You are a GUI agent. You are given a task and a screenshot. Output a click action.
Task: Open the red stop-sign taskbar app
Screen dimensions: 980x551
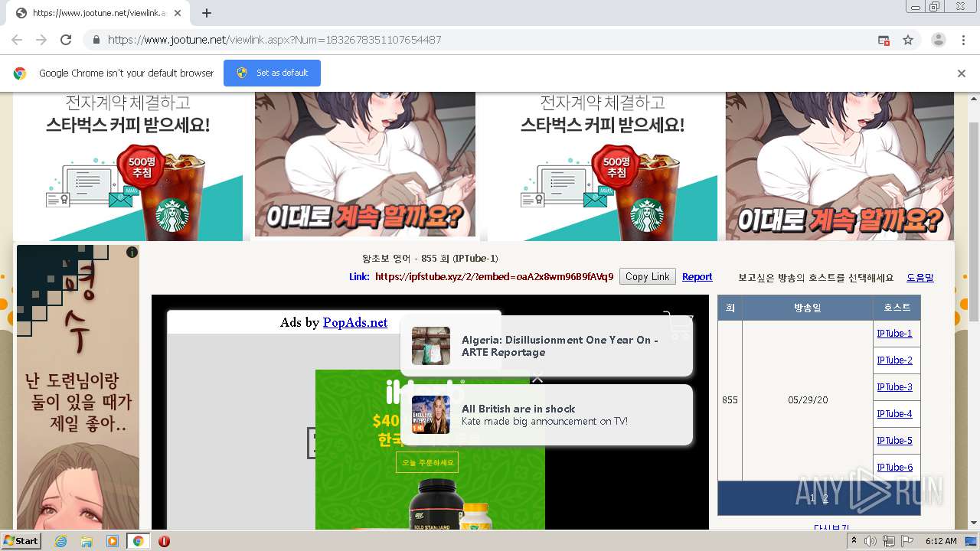164,541
